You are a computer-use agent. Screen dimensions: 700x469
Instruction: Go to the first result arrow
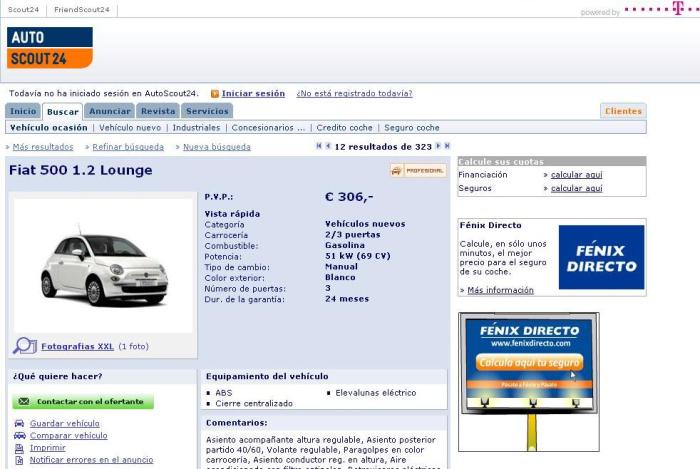pos(319,146)
